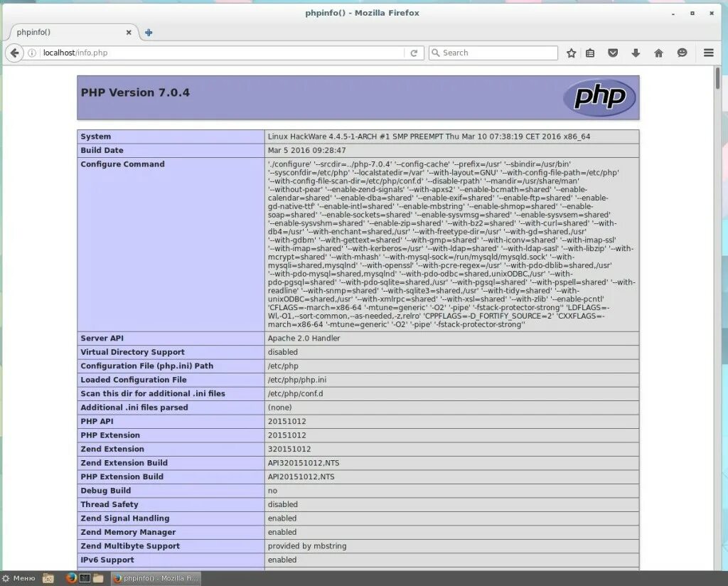Viewport: 728px width, 586px height.
Task: Select the 'Virtual Directory Support' label
Action: (x=132, y=352)
